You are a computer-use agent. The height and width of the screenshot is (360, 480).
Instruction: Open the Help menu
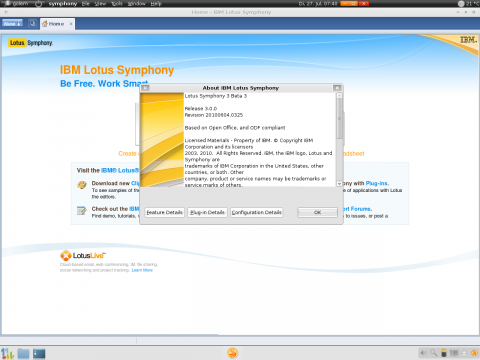pyautogui.click(x=156, y=4)
